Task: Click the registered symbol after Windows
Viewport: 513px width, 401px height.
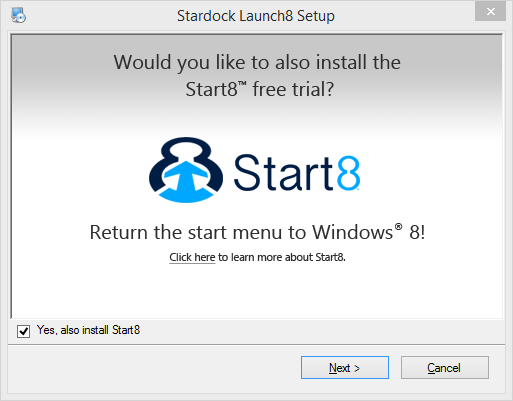Action: (398, 227)
